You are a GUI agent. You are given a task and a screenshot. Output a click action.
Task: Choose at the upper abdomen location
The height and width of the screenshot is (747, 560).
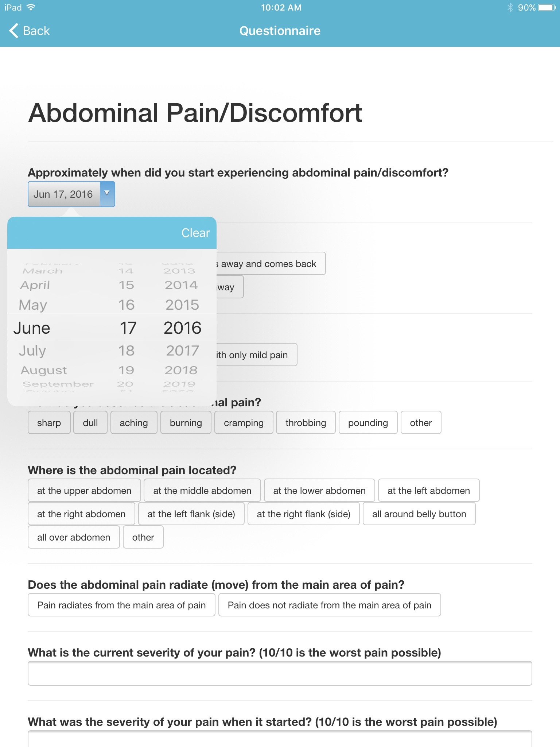pyautogui.click(x=84, y=490)
